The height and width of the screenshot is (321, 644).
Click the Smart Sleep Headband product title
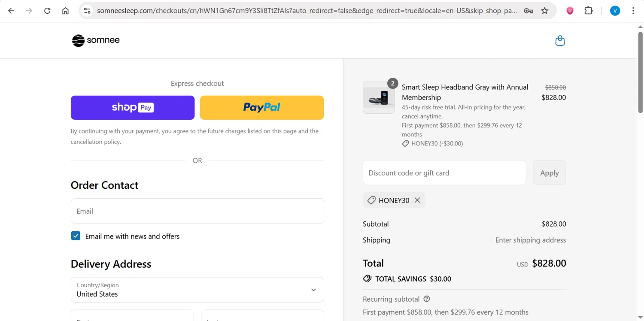pos(465,92)
